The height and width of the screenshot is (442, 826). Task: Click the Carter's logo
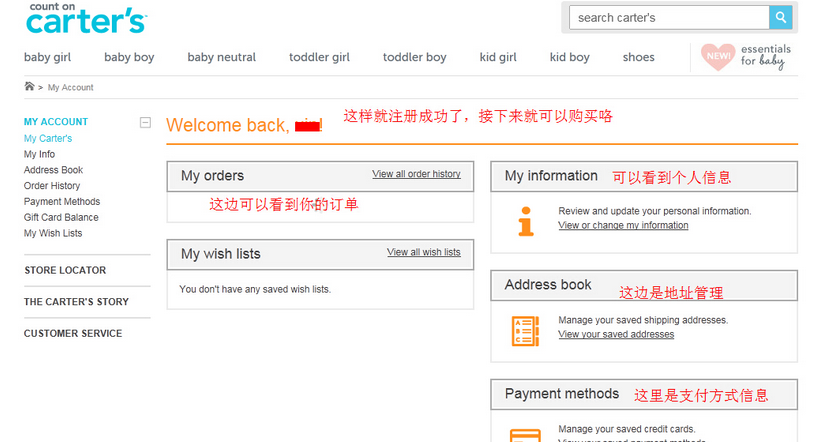[x=86, y=18]
